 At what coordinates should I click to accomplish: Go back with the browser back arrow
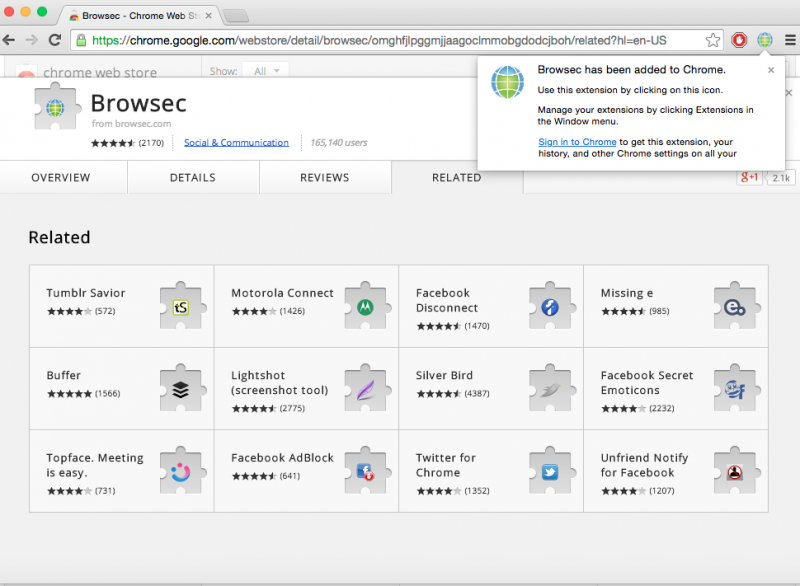point(9,40)
